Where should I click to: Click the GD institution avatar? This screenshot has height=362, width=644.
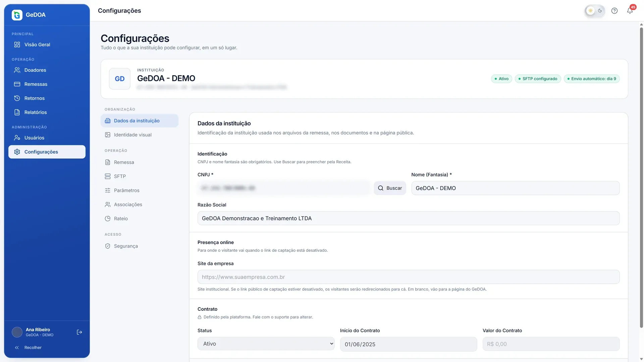120,79
